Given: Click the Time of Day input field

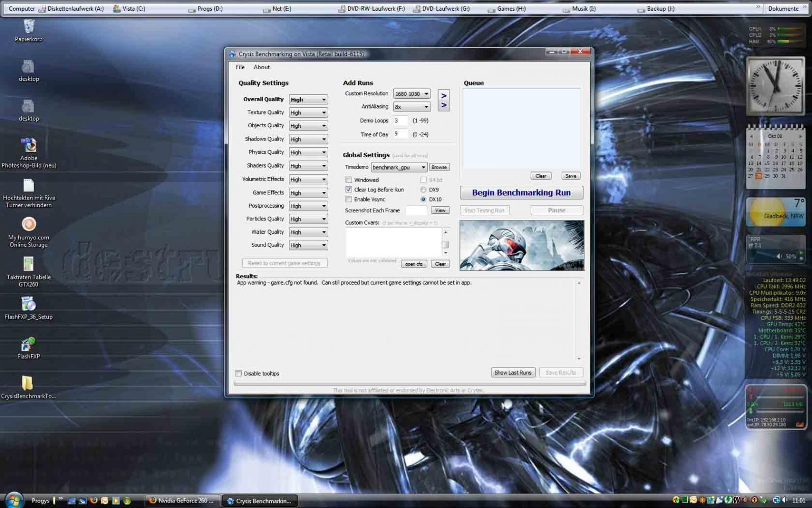Looking at the screenshot, I should 400,134.
